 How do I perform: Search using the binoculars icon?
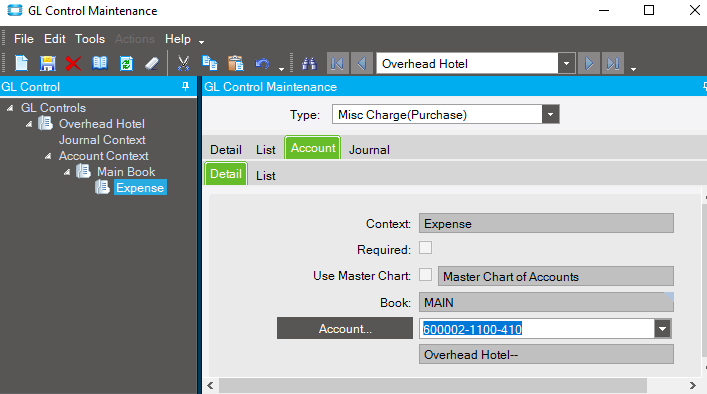pos(309,63)
